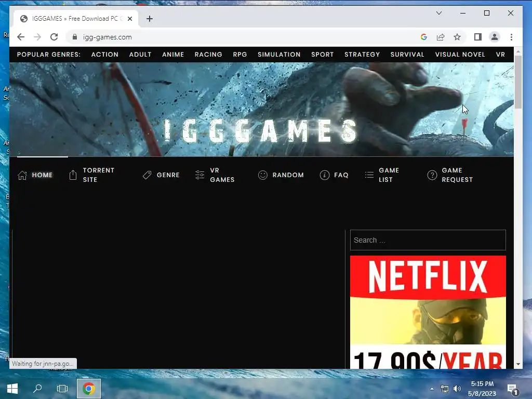Select the VR genre link

(500, 55)
